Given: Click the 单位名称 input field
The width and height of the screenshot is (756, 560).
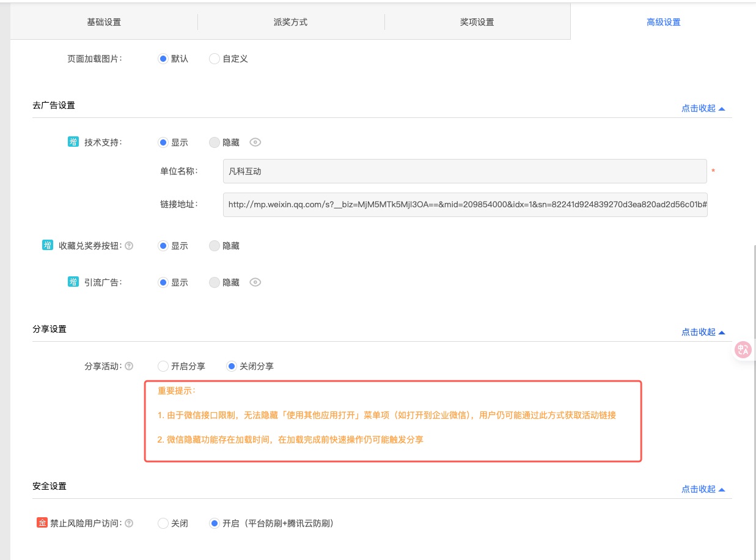Looking at the screenshot, I should pyautogui.click(x=464, y=171).
